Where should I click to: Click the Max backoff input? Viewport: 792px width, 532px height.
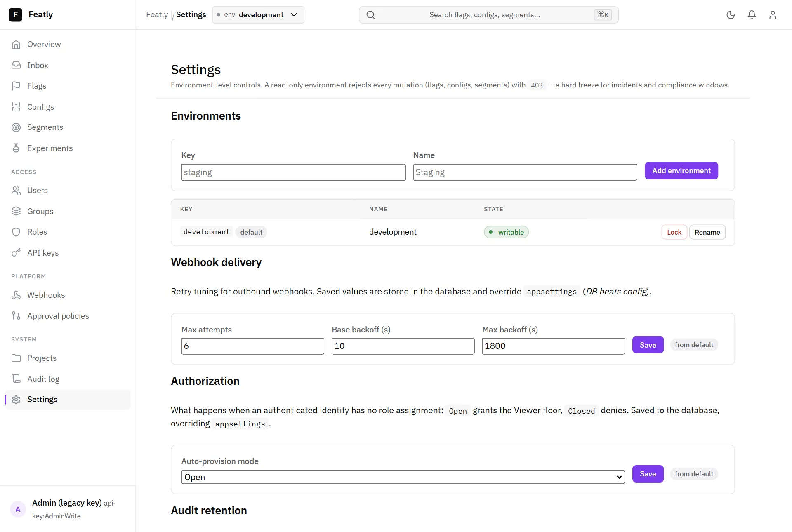click(553, 346)
